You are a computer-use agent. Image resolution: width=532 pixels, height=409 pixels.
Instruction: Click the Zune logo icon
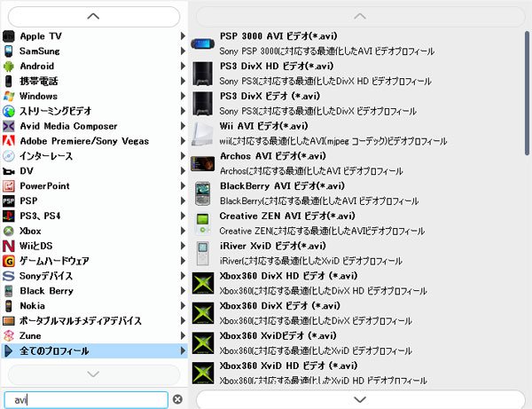point(9,335)
